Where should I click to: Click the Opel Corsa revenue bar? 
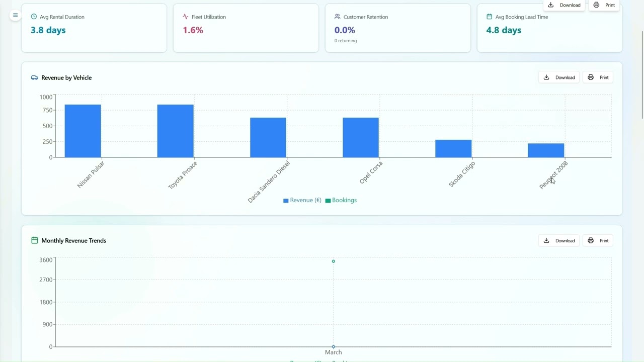point(361,137)
